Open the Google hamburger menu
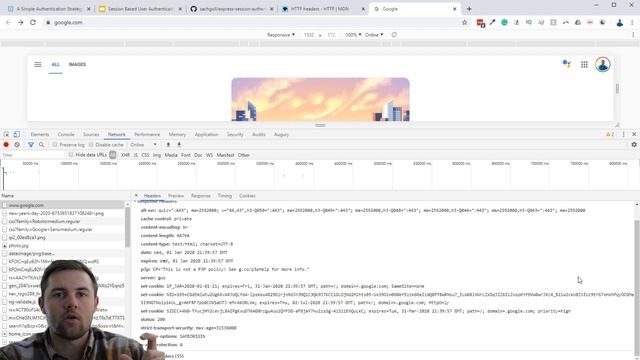Image resolution: width=640 pixels, height=360 pixels. [38, 64]
